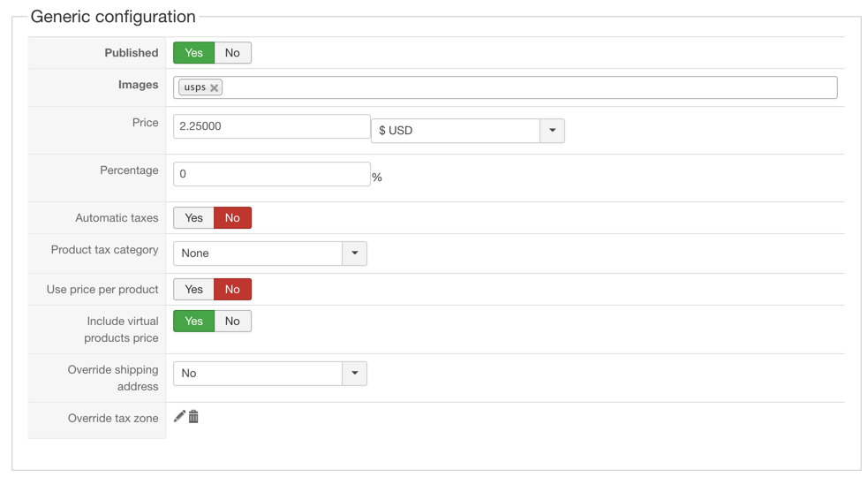Click the pencil edit icon for tax zone
Image resolution: width=868 pixels, height=477 pixels.
[x=179, y=416]
